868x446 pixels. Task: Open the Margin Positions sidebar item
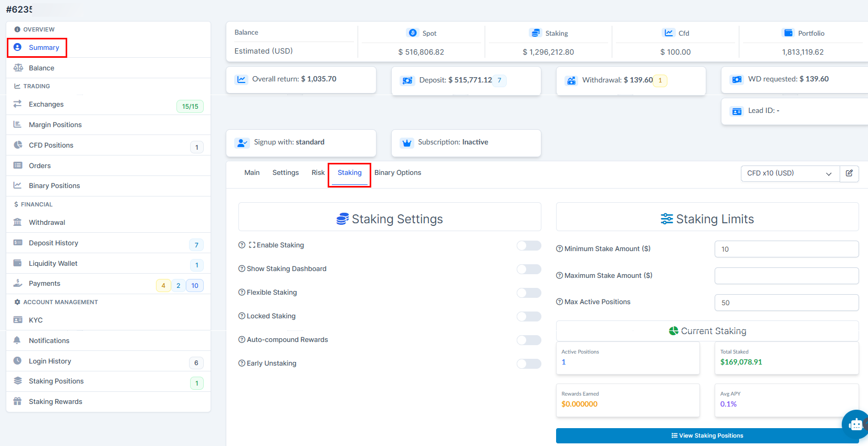(55, 125)
